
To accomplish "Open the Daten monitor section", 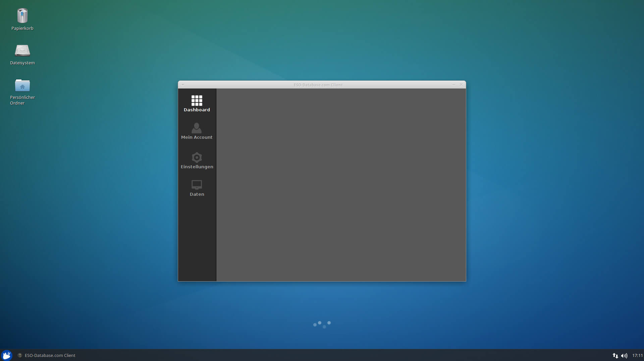I will coord(197,188).
